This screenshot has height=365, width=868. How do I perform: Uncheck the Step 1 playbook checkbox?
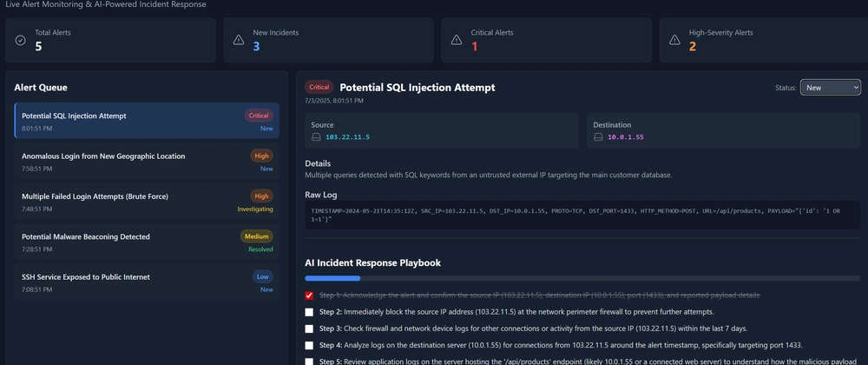309,295
